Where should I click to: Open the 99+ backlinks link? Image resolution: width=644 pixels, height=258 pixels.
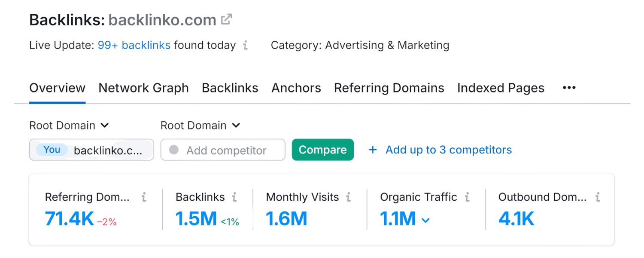pos(134,45)
